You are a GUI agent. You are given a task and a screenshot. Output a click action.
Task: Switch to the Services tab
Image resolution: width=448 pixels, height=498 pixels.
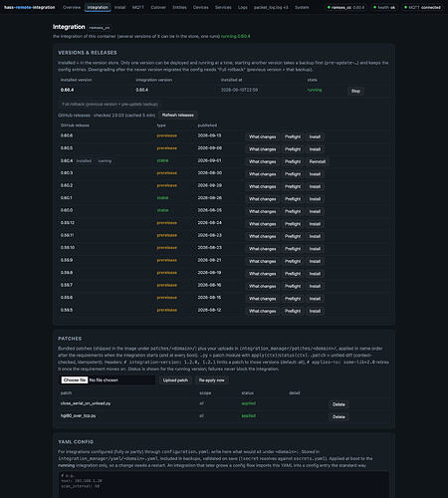[223, 7]
